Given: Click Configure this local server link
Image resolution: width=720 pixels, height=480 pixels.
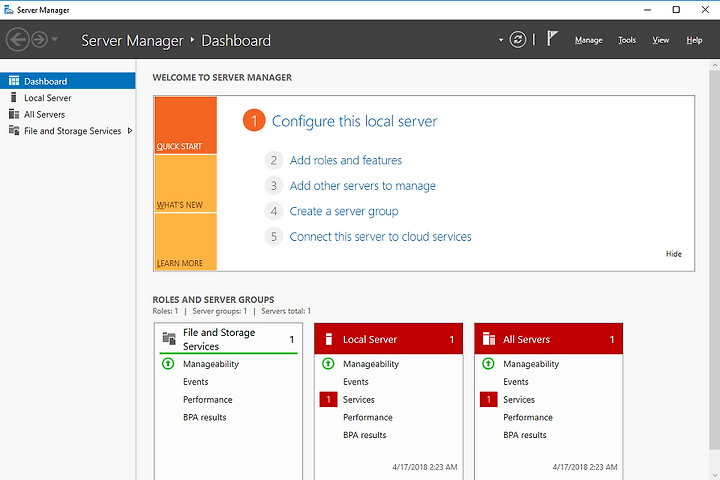Looking at the screenshot, I should (x=354, y=121).
